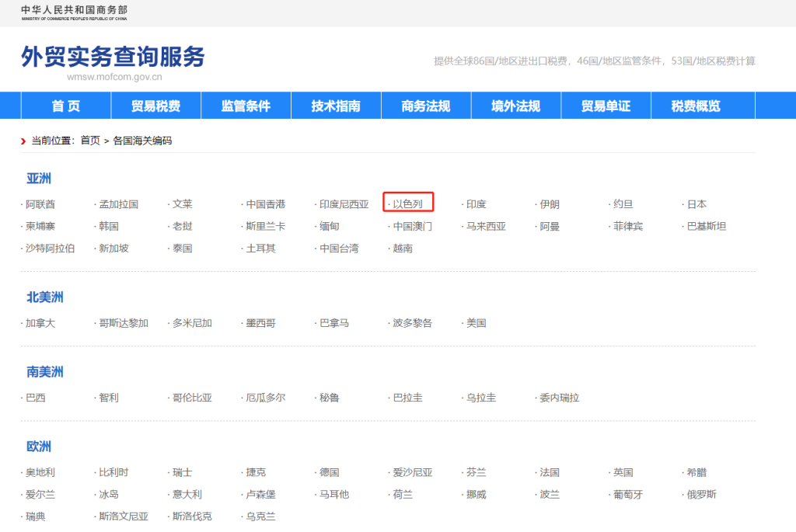Select 新加坡 country link

(113, 249)
